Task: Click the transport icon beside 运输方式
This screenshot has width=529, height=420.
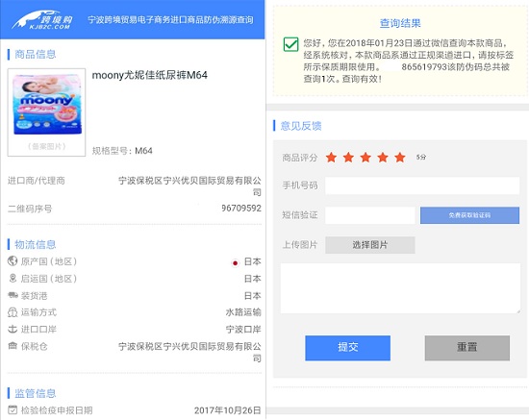Action: tap(13, 312)
